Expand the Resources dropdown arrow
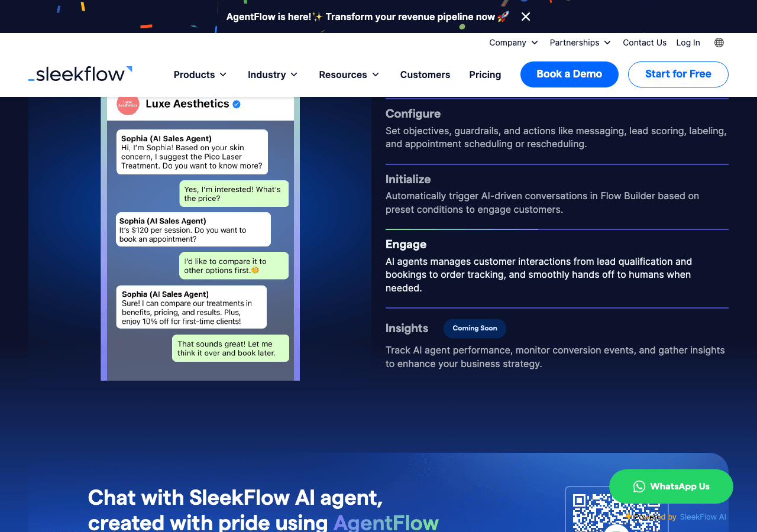This screenshot has width=757, height=532. pos(376,74)
